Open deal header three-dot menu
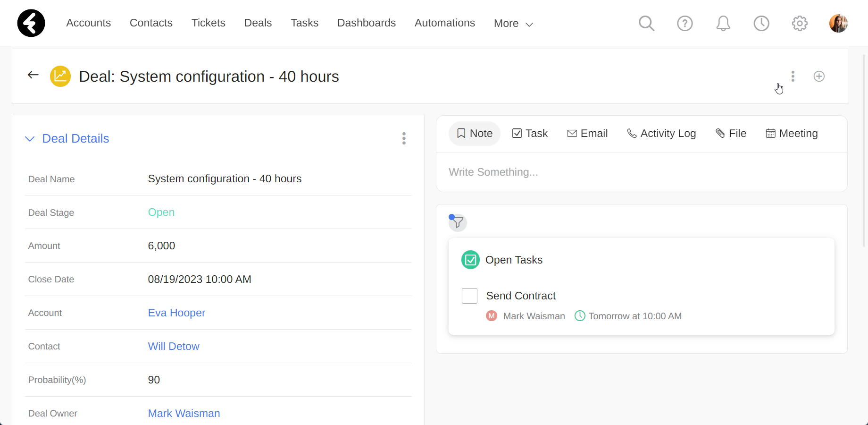Image resolution: width=868 pixels, height=425 pixels. coord(793,76)
